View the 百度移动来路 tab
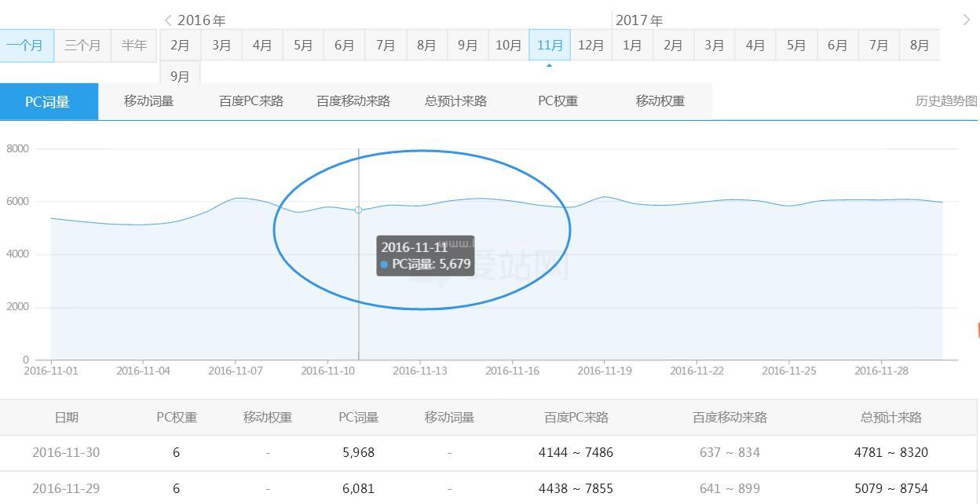980x504 pixels. 353,101
